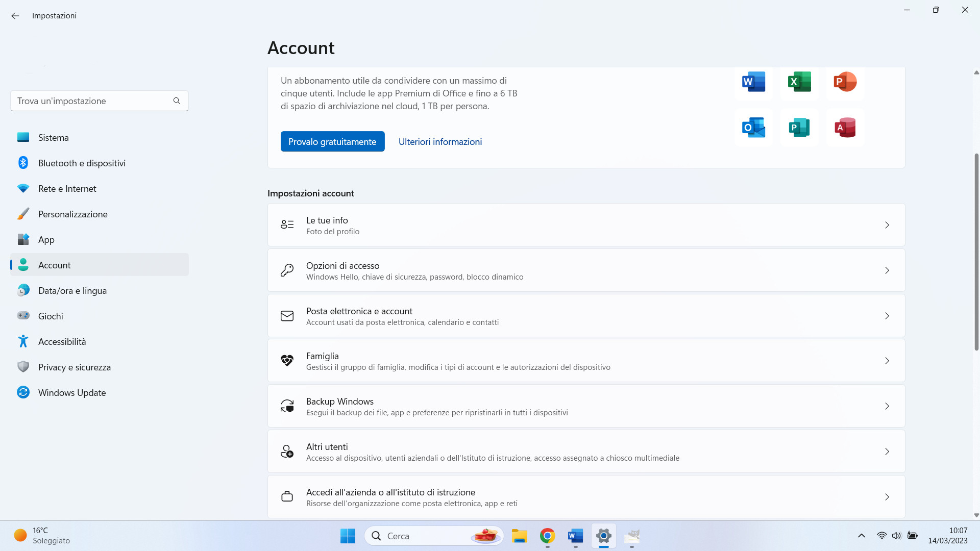The height and width of the screenshot is (551, 980).
Task: Click the back arrow in Impostazioni
Action: pos(15,16)
